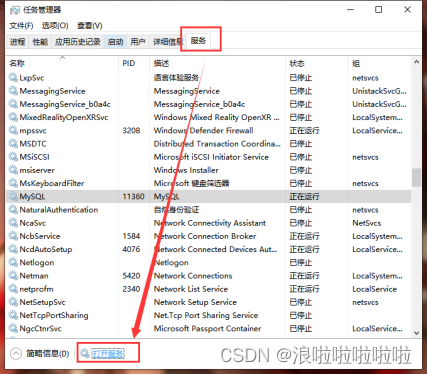Image resolution: width=427 pixels, height=374 pixels.
Task: Select PID 3208 in the mpssvc row
Action: (x=131, y=130)
